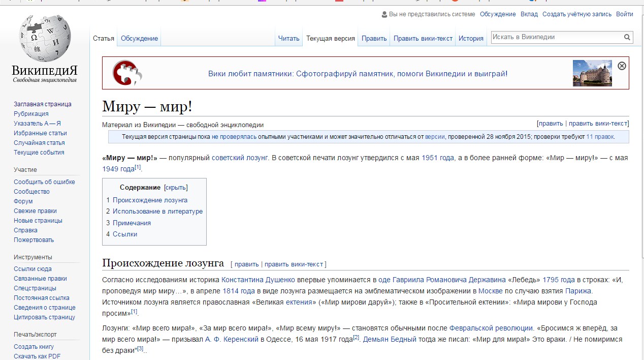Click 'Постоянная ссылка'
Viewport: 644px width, 360px height.
(x=42, y=298)
